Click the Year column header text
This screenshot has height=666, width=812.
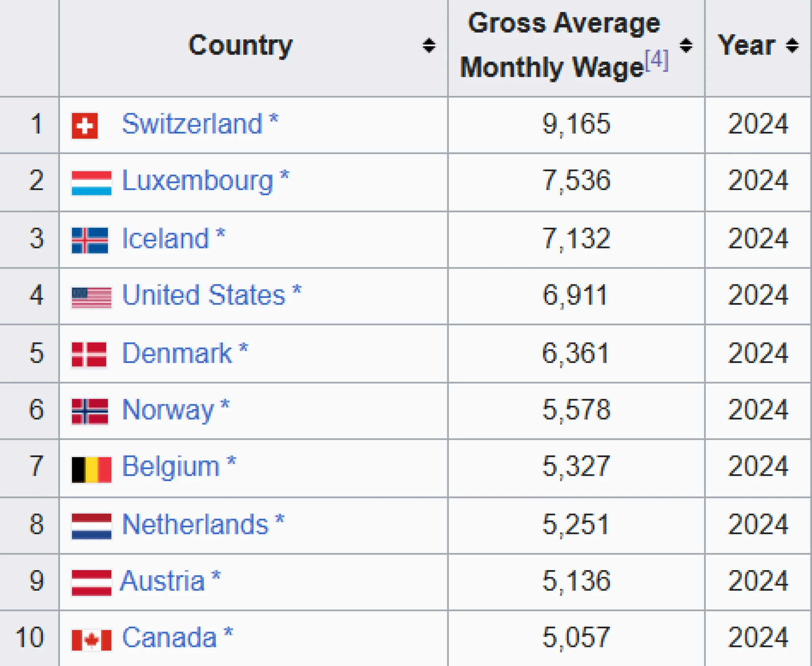click(746, 46)
